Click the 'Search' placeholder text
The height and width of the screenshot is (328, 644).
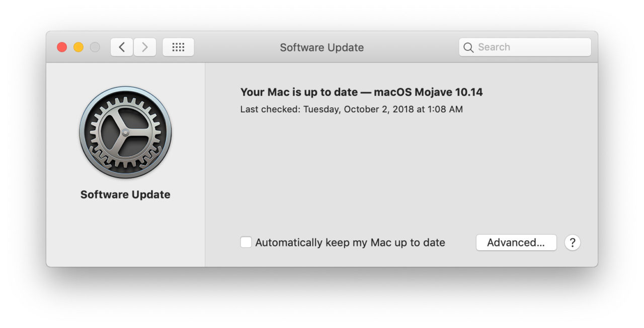[x=494, y=47]
